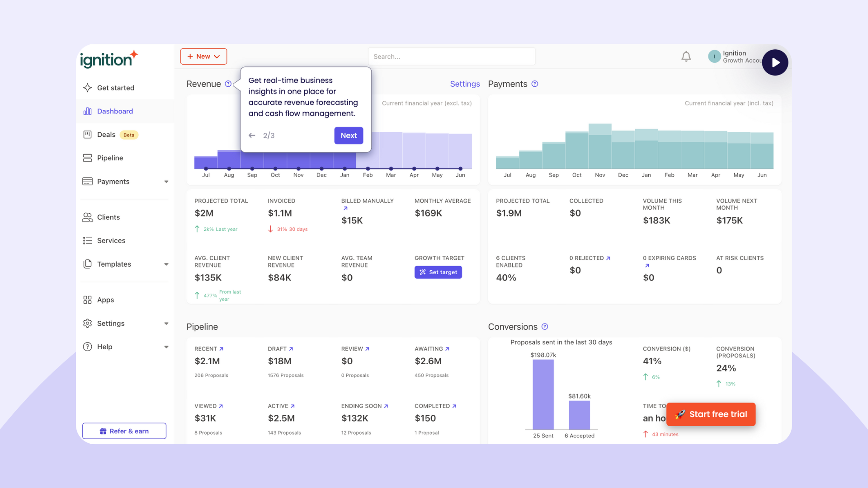868x488 pixels.
Task: Expand the Help sidebar submenu
Action: 166,347
